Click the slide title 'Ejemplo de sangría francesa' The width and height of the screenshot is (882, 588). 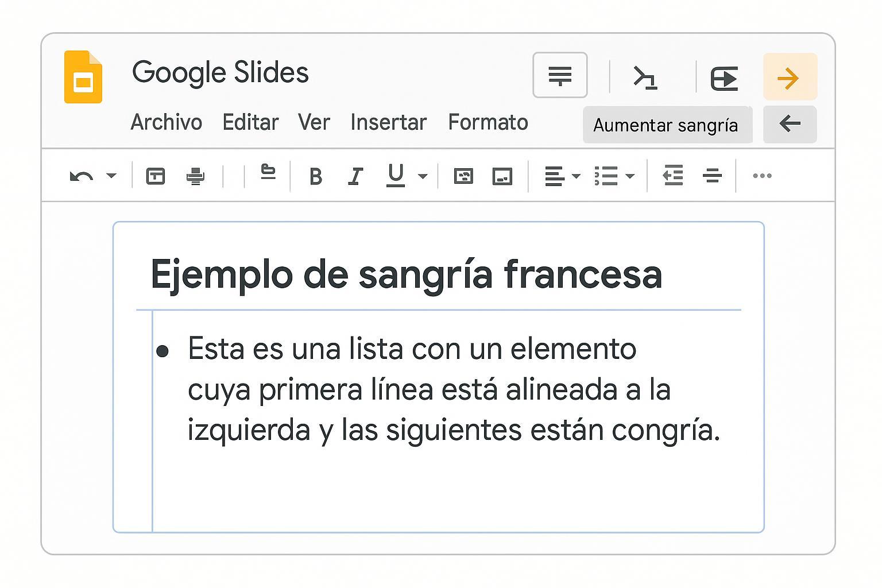(406, 274)
